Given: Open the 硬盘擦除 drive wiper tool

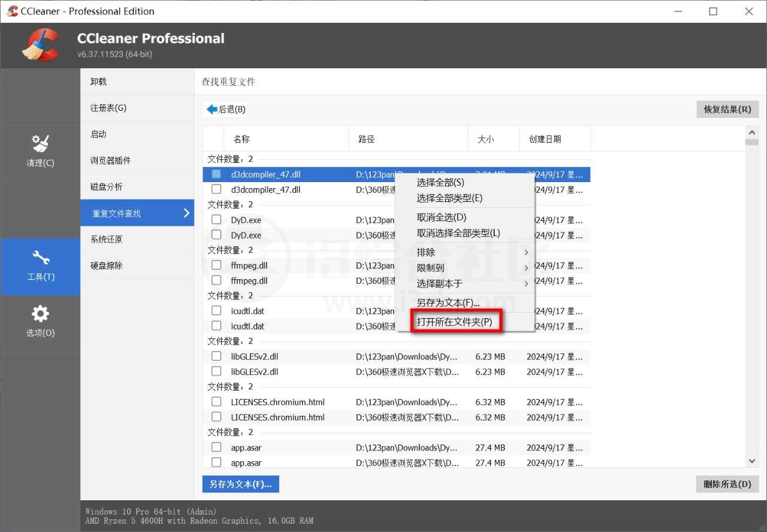Looking at the screenshot, I should coord(137,265).
